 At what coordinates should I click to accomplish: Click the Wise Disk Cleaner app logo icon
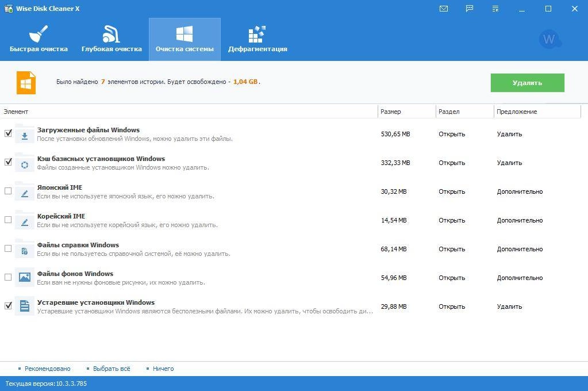[8, 8]
